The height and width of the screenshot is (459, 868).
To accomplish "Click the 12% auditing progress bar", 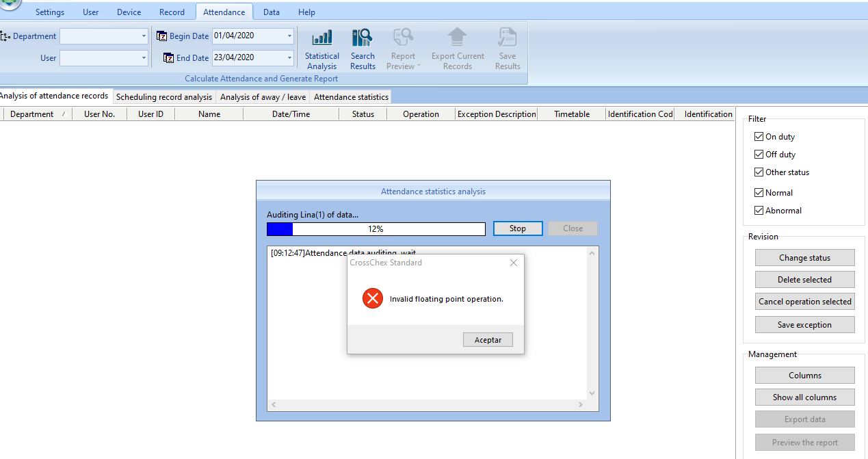I will click(376, 229).
